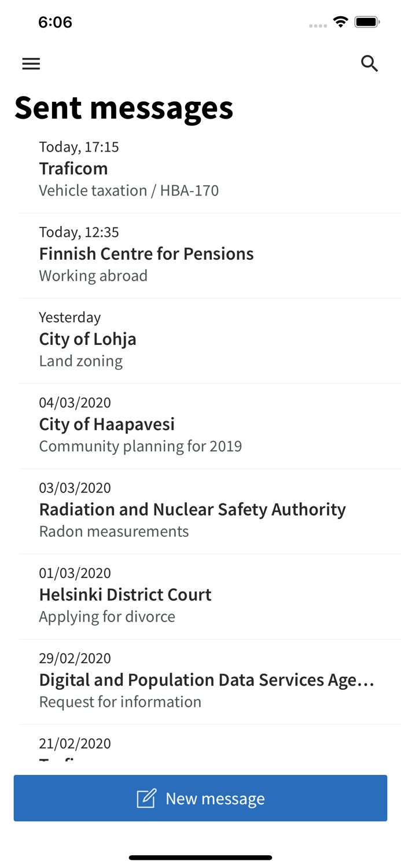The width and height of the screenshot is (401, 868).
Task: Open the hamburger navigation menu
Action: (31, 63)
